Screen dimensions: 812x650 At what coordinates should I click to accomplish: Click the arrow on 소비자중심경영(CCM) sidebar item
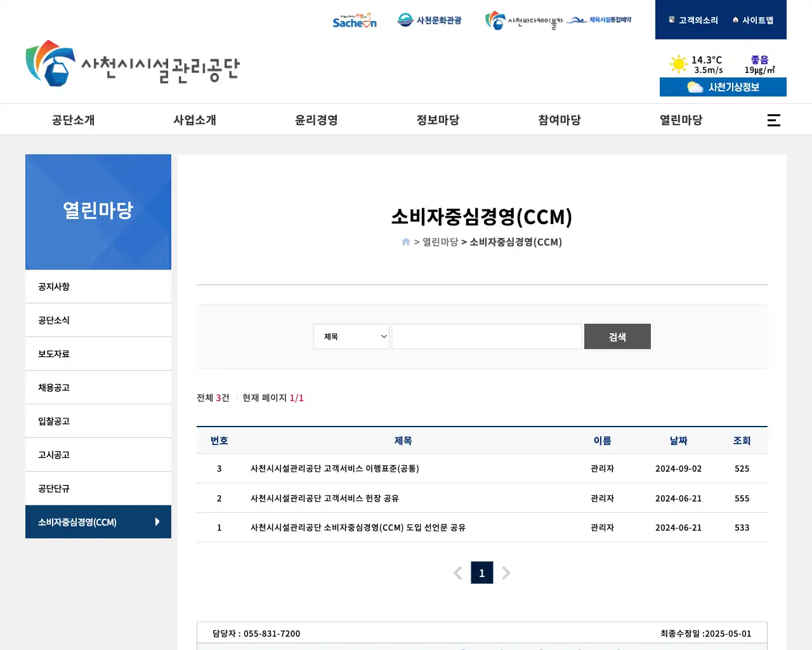click(157, 522)
